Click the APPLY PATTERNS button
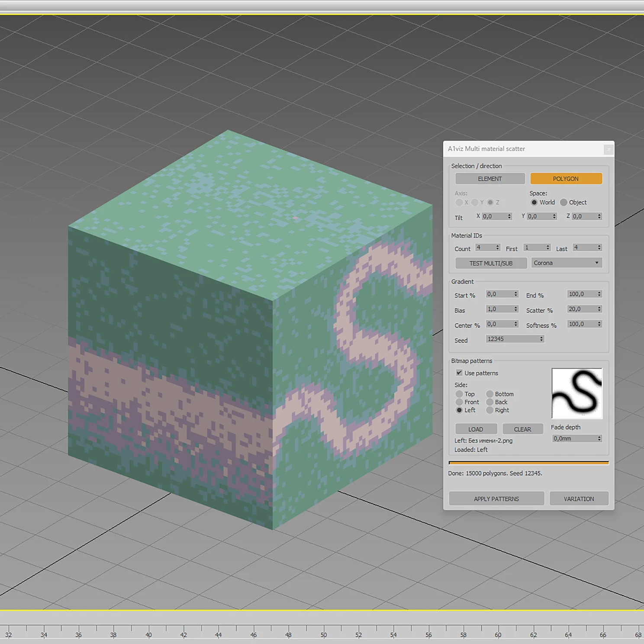644x644 pixels. click(x=496, y=499)
